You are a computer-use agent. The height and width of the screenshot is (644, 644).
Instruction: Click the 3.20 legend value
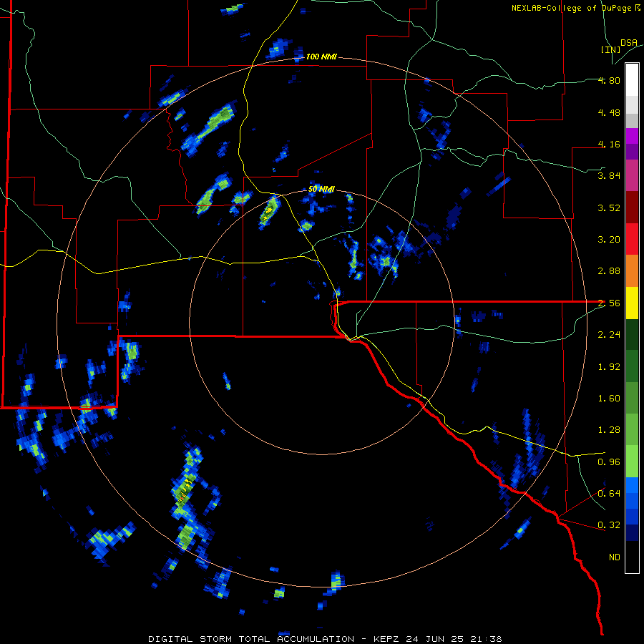[609, 240]
